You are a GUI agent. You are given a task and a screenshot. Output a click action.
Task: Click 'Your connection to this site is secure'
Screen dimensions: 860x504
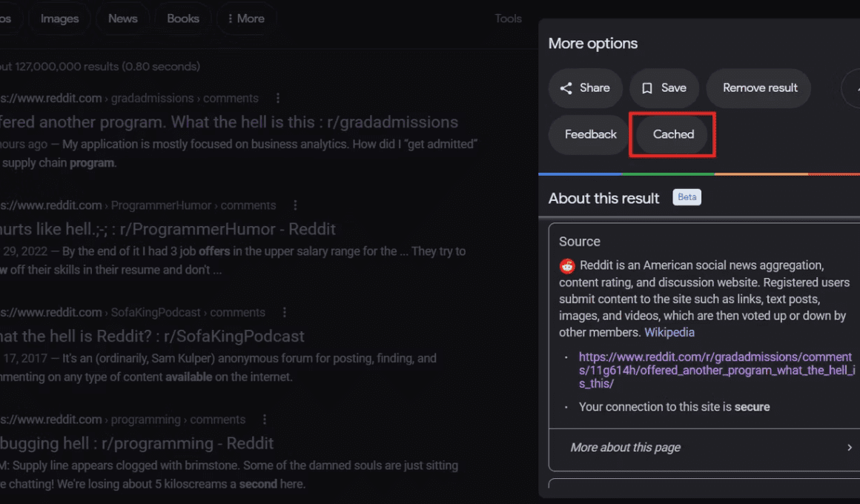pos(674,407)
